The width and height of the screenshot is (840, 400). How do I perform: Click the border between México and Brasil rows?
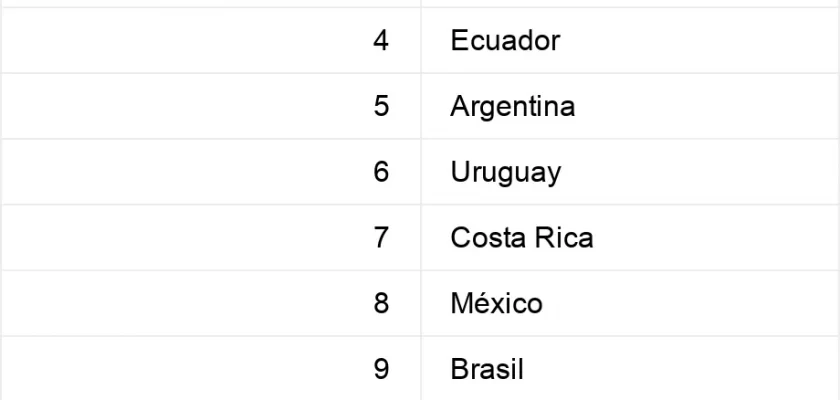tap(420, 336)
